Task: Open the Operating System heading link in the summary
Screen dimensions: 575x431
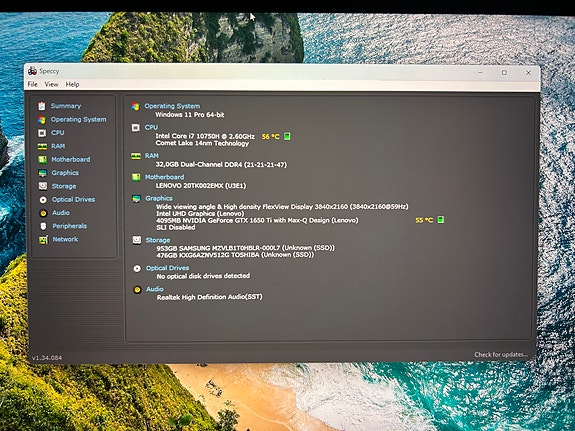Action: tap(172, 106)
